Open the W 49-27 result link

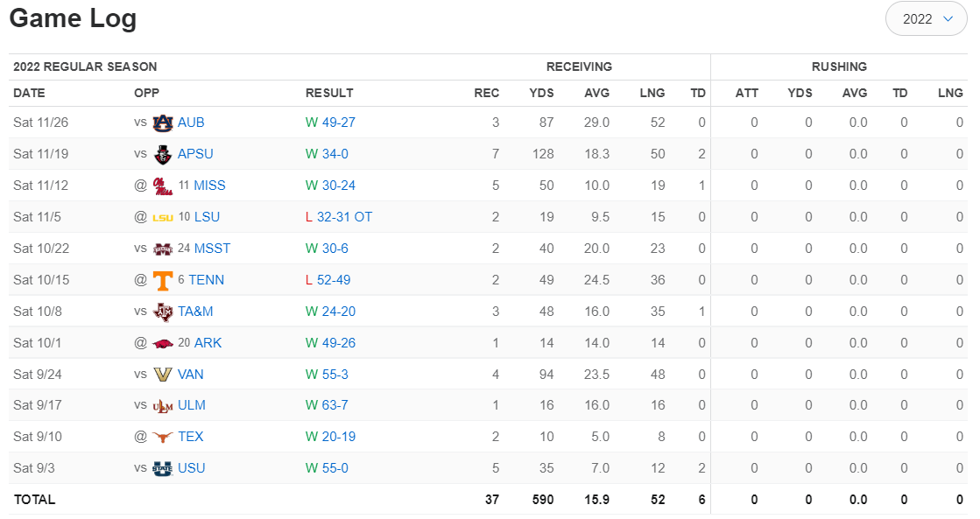tap(330, 123)
